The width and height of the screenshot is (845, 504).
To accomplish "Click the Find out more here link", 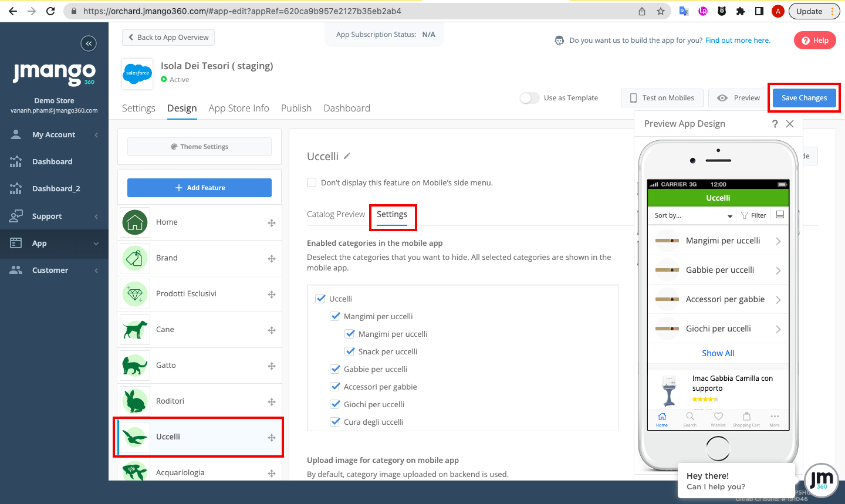I will [738, 40].
